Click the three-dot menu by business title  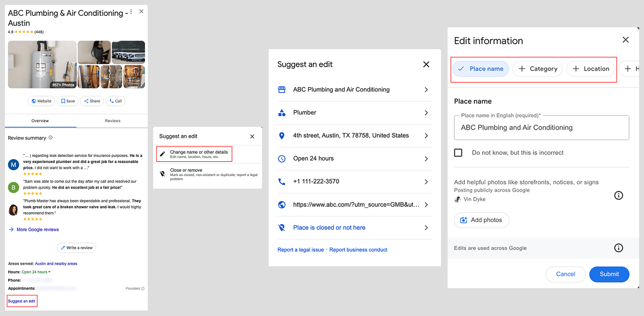point(131,11)
